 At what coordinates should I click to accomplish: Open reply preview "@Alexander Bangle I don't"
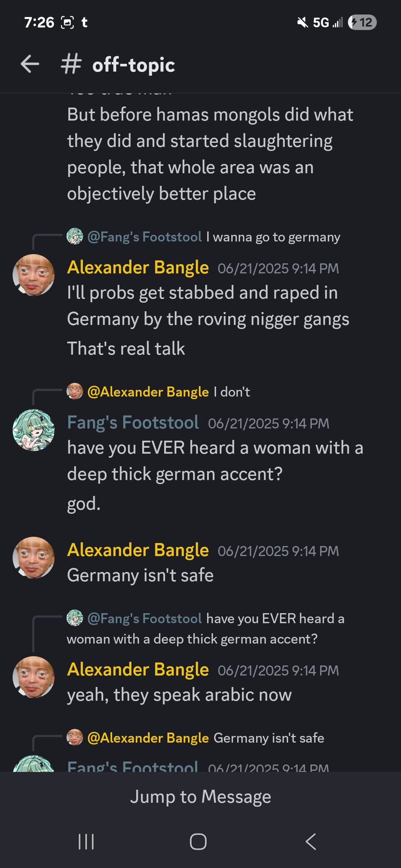158,392
